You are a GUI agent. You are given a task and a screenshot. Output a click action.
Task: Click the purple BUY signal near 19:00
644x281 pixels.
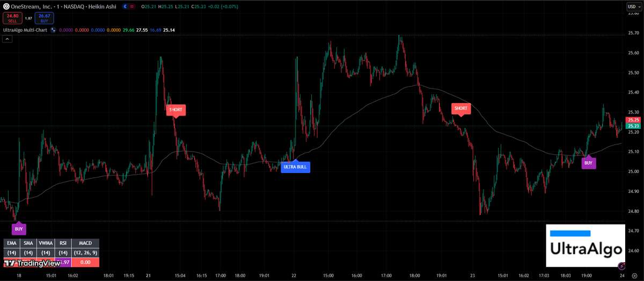coord(588,163)
